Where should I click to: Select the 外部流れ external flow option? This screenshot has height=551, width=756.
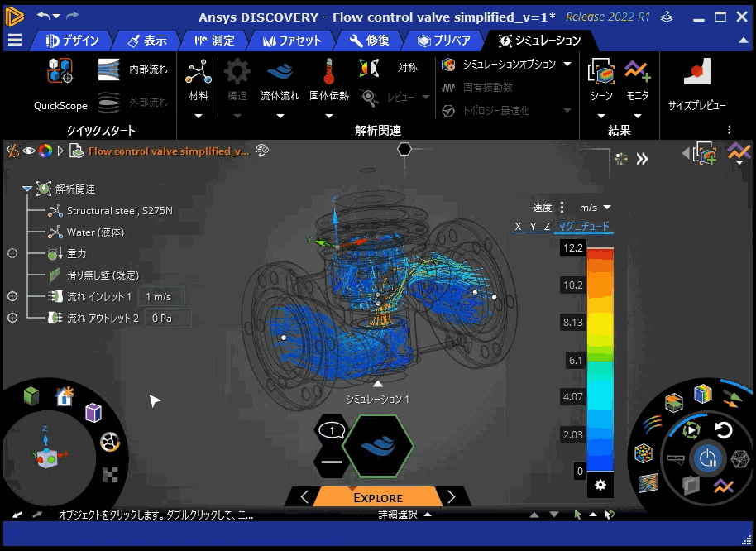pos(132,103)
